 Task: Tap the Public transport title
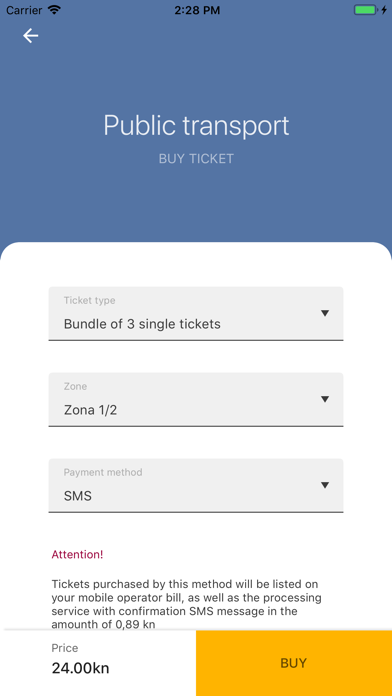[196, 126]
